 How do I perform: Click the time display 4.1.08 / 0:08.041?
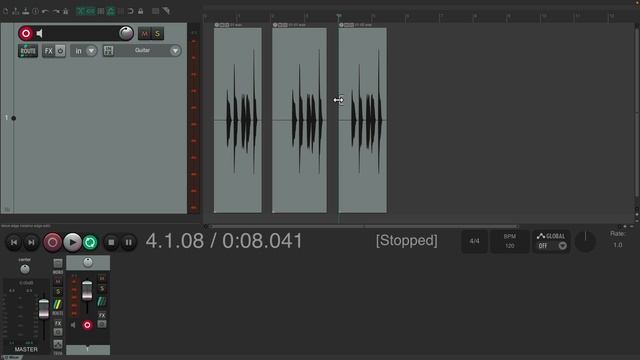tap(224, 241)
